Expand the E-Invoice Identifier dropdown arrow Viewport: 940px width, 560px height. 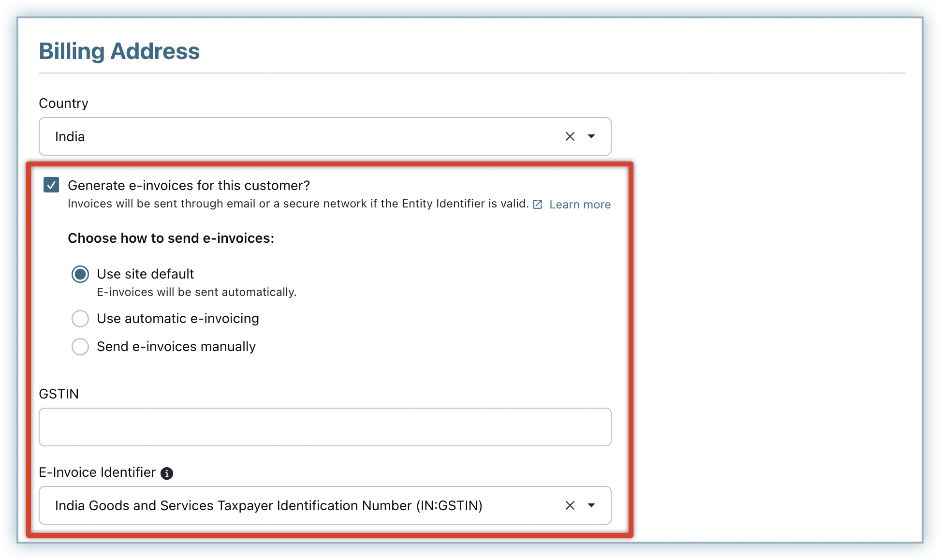coord(591,505)
